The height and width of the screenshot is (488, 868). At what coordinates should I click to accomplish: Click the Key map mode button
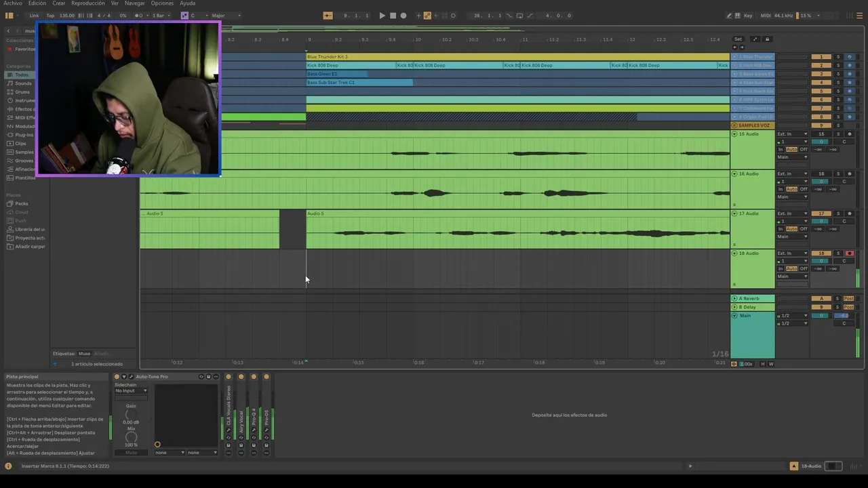click(x=748, y=16)
